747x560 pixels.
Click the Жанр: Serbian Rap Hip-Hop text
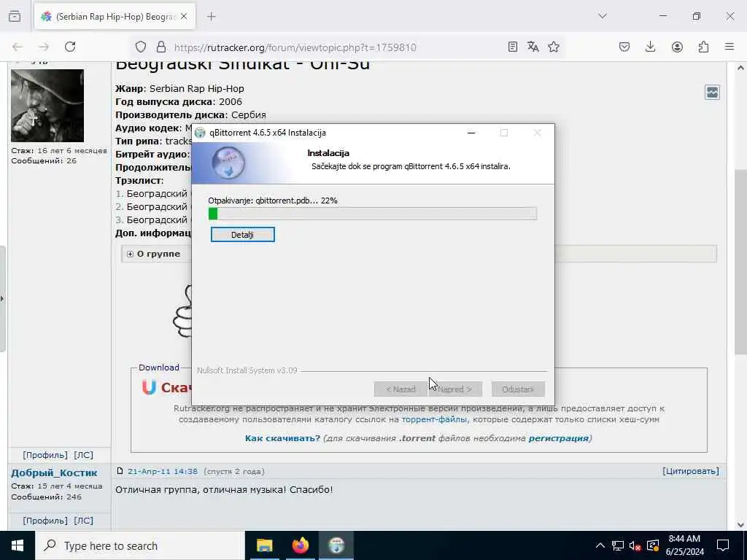[179, 88]
